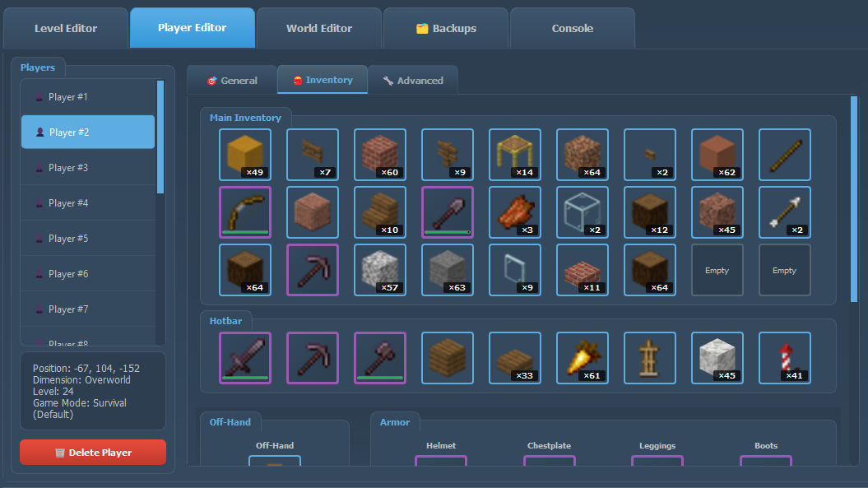Select the arrow stack of 2
868x488 pixels.
coord(785,212)
